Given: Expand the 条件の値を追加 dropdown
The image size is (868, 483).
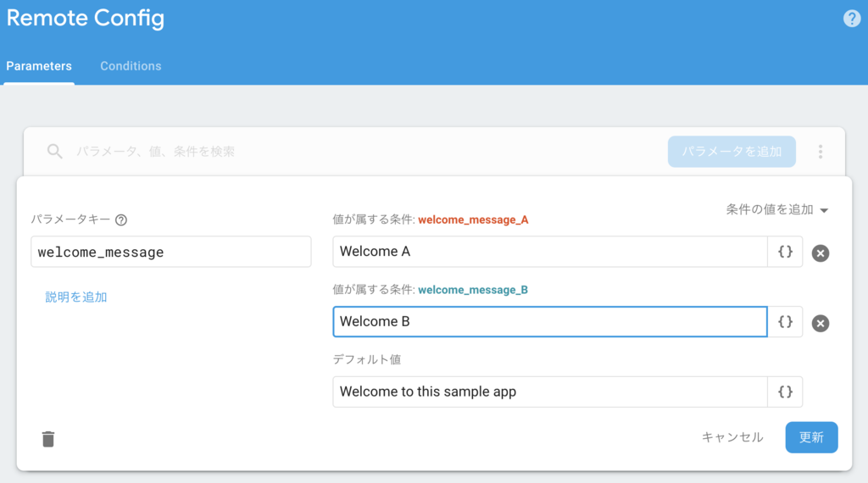Looking at the screenshot, I should click(x=777, y=209).
